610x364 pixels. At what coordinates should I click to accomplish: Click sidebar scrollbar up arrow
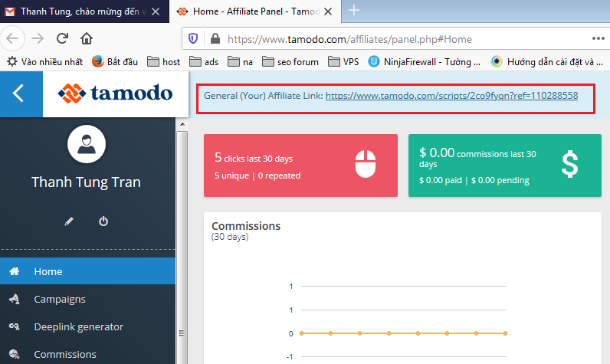tap(182, 124)
